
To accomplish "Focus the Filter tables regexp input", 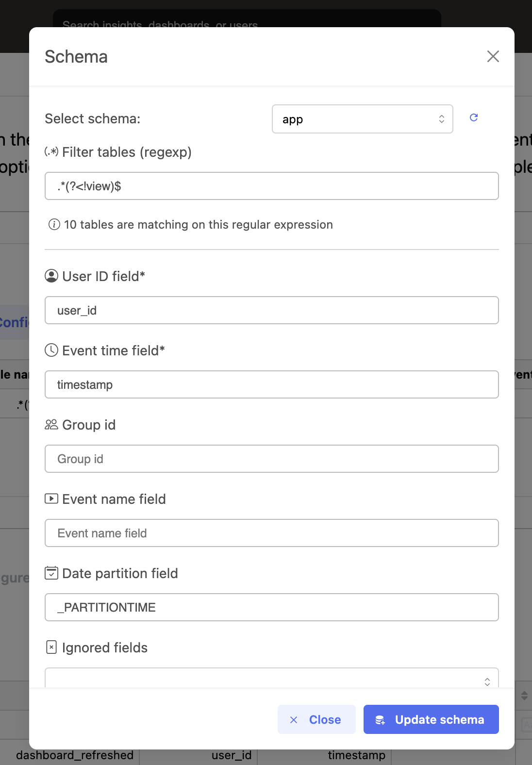I will [272, 186].
